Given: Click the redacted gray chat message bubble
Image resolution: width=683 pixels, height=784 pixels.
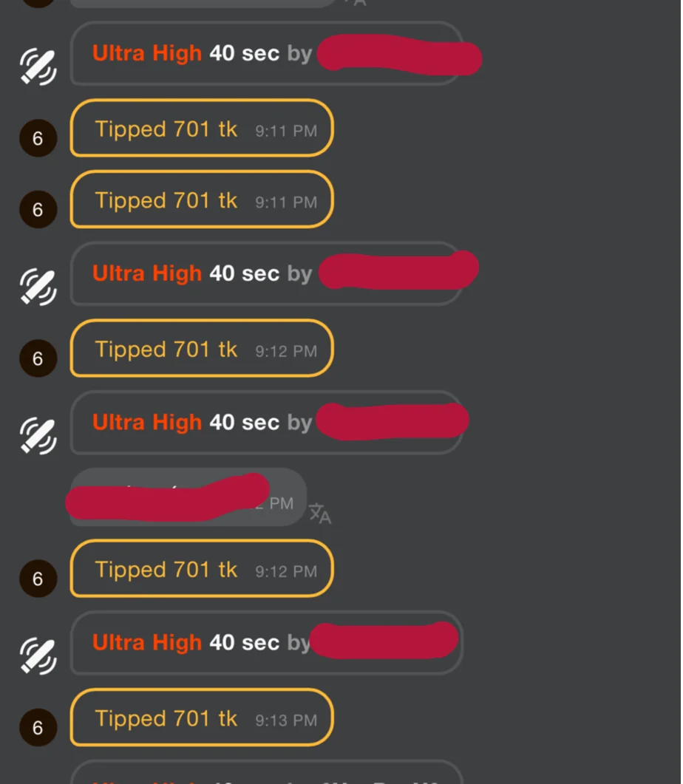Looking at the screenshot, I should (188, 497).
